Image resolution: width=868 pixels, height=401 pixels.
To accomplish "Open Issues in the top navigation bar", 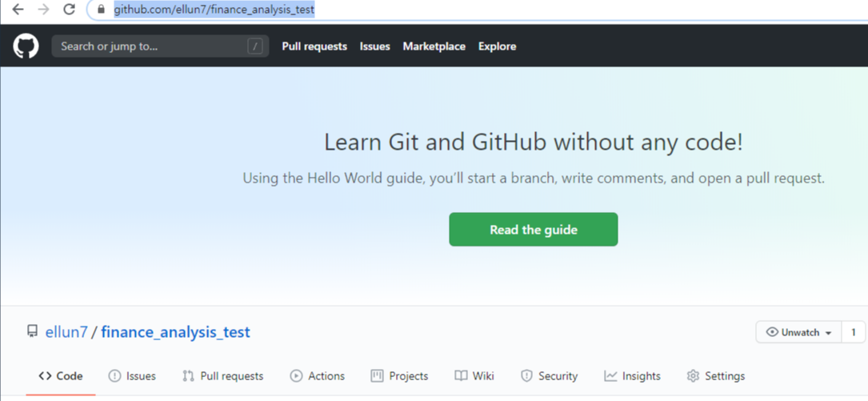I will pyautogui.click(x=374, y=46).
